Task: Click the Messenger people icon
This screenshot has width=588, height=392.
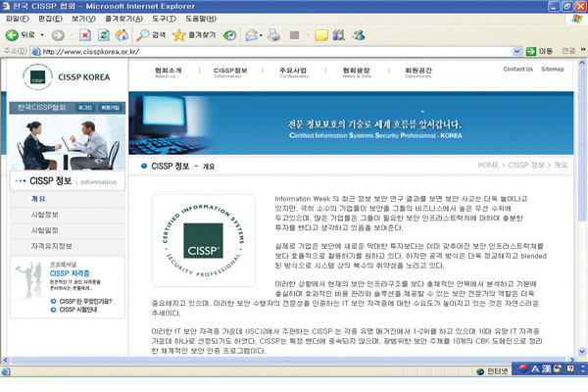Action: coord(359,35)
